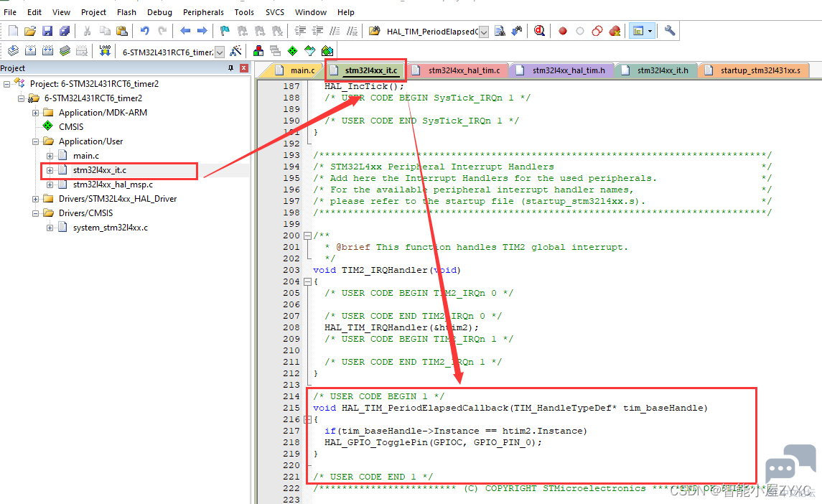This screenshot has width=822, height=504.
Task: Build target files icon
Action: [x=31, y=51]
